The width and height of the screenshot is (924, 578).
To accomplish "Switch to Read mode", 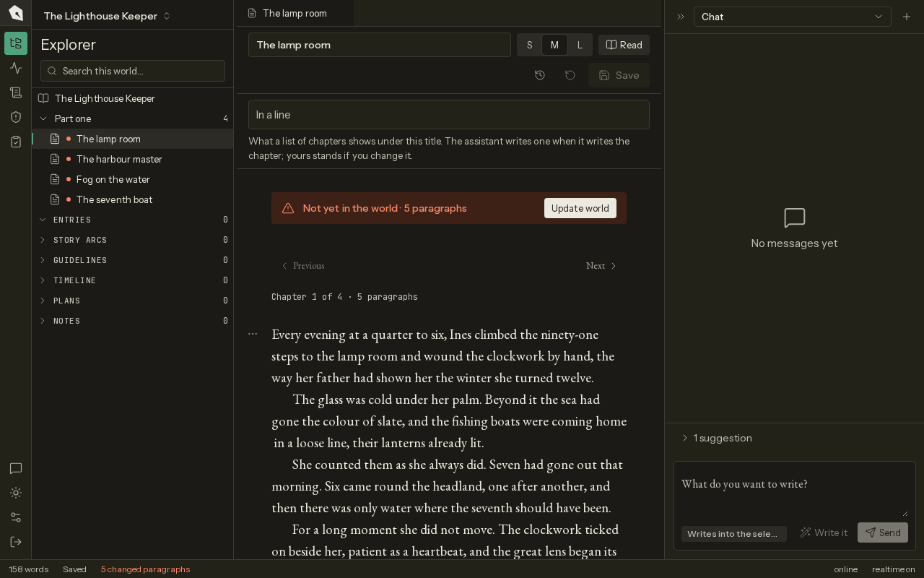I will 624,45.
